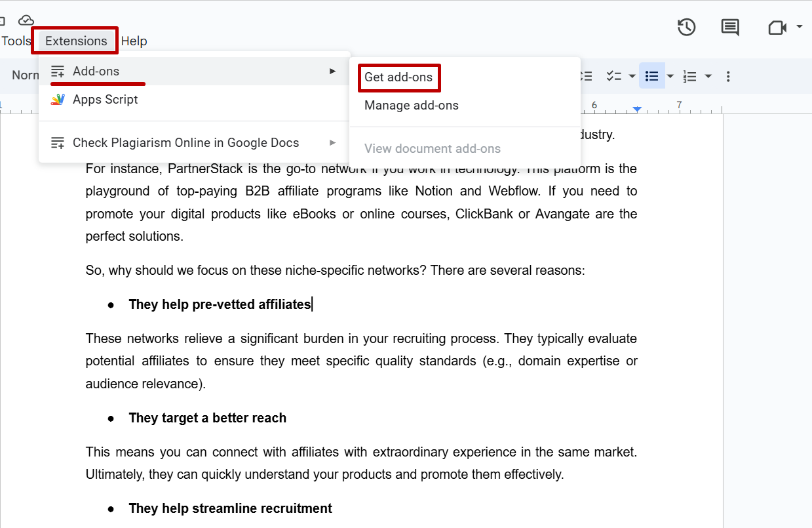Screen dimensions: 812x528
Task: Expand the bulleted list style dropdown
Action: coord(670,76)
